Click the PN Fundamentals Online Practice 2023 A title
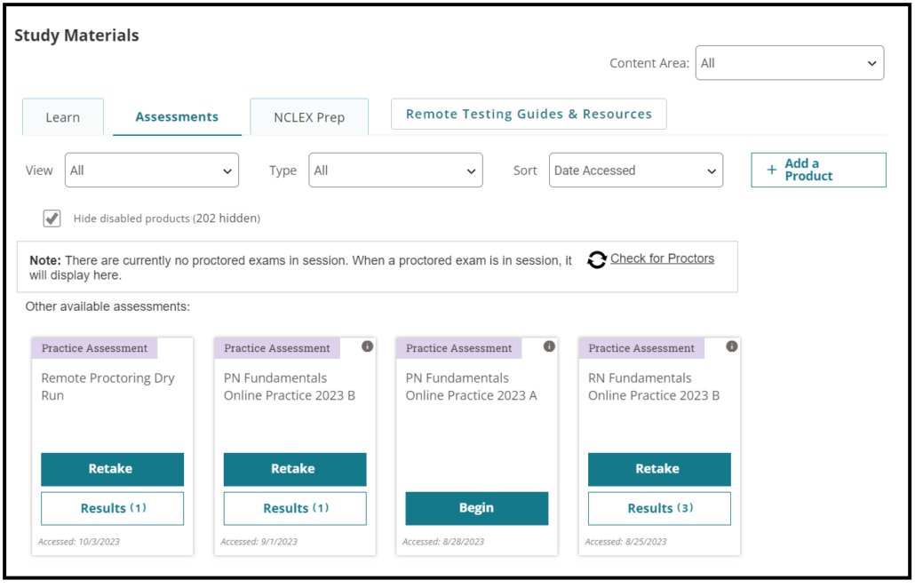Image resolution: width=915 pixels, height=588 pixels. click(x=472, y=386)
